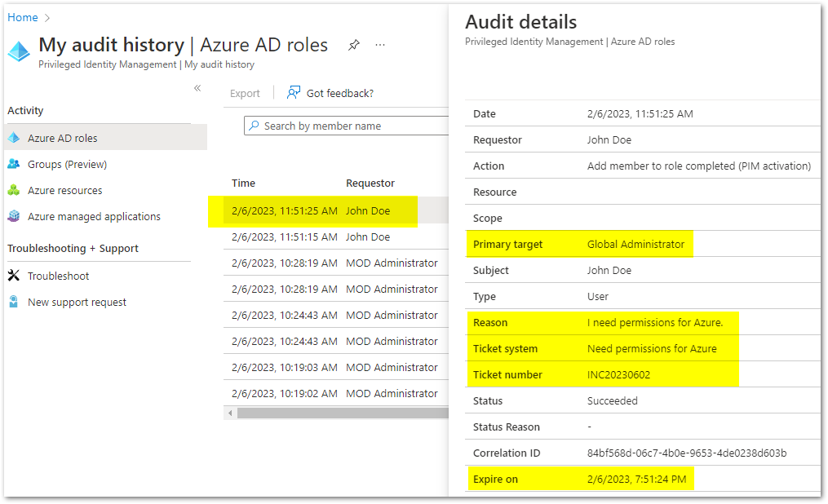Screen dimensions: 828x504
Task: Sort by the Requestor column header
Action: [x=370, y=183]
